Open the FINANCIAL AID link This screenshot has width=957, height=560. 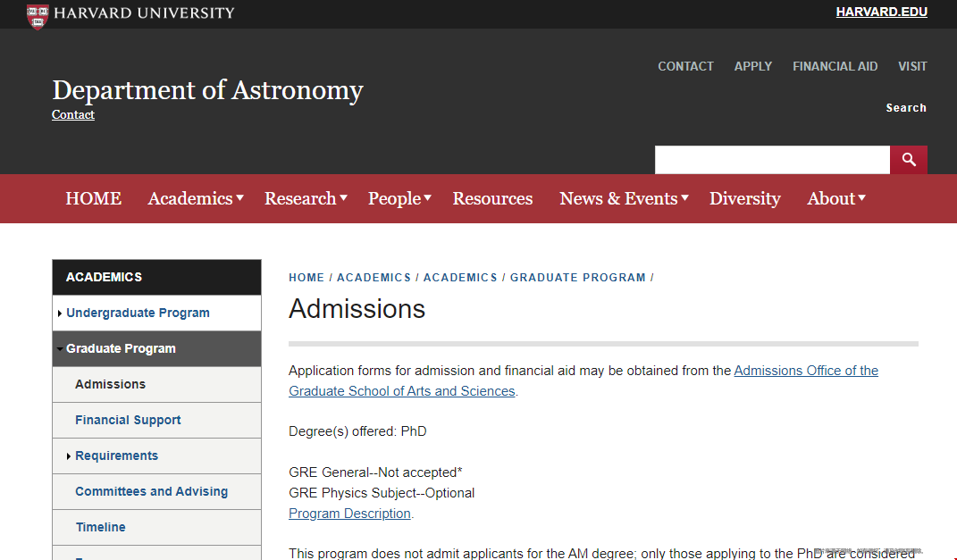(835, 66)
